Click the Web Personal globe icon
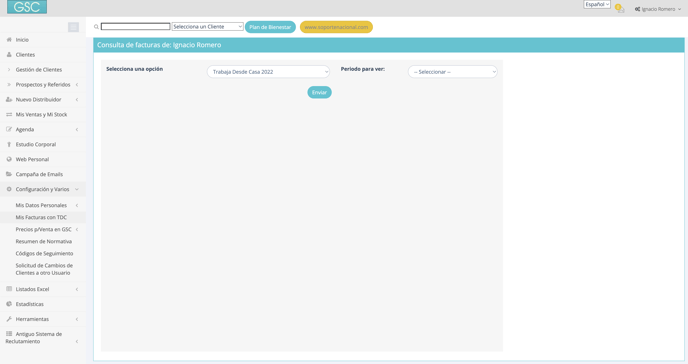688x364 pixels. 9,159
